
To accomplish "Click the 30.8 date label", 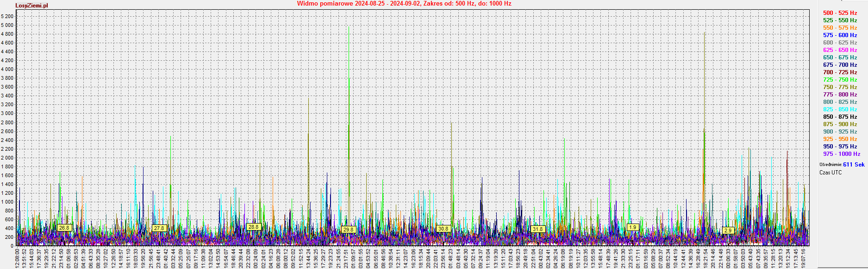I will 443,229.
